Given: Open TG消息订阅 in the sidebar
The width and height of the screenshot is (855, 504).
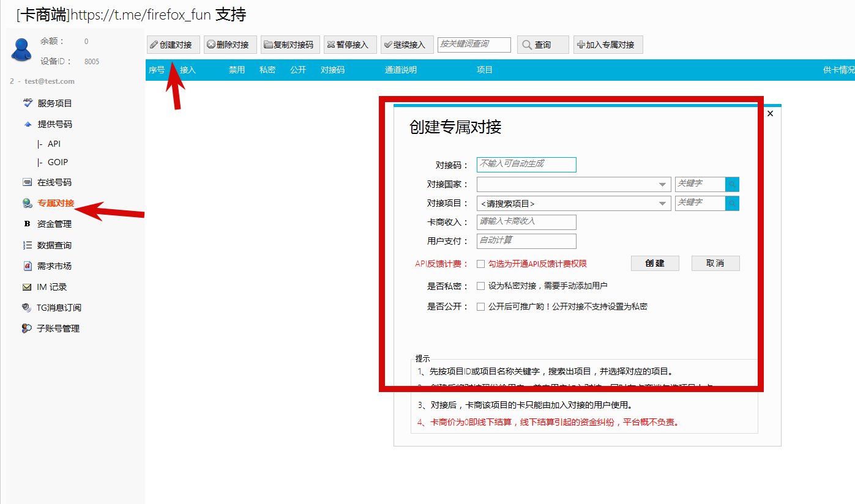Looking at the screenshot, I should [x=59, y=308].
